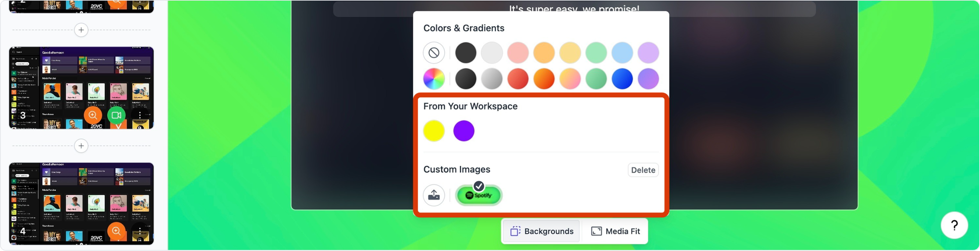The height and width of the screenshot is (251, 980).
Task: Open the rainbow custom color picker
Action: 434,79
